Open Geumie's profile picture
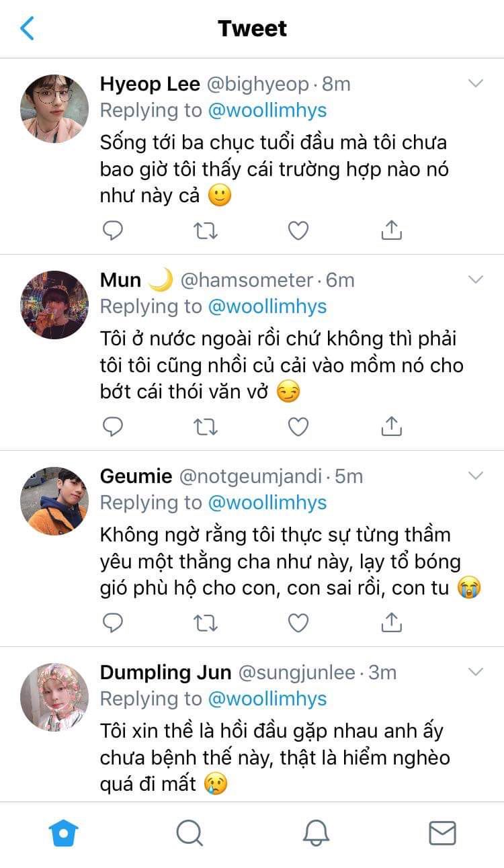504x868 pixels. pos(54,501)
